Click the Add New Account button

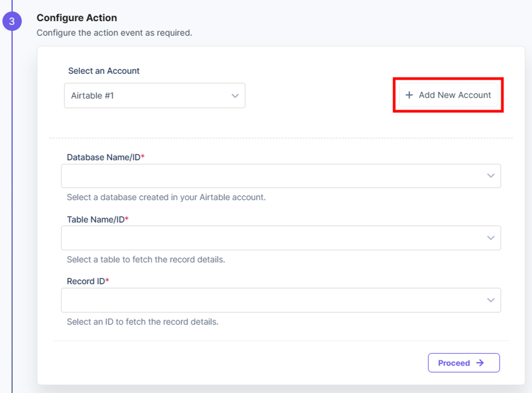pyautogui.click(x=448, y=95)
